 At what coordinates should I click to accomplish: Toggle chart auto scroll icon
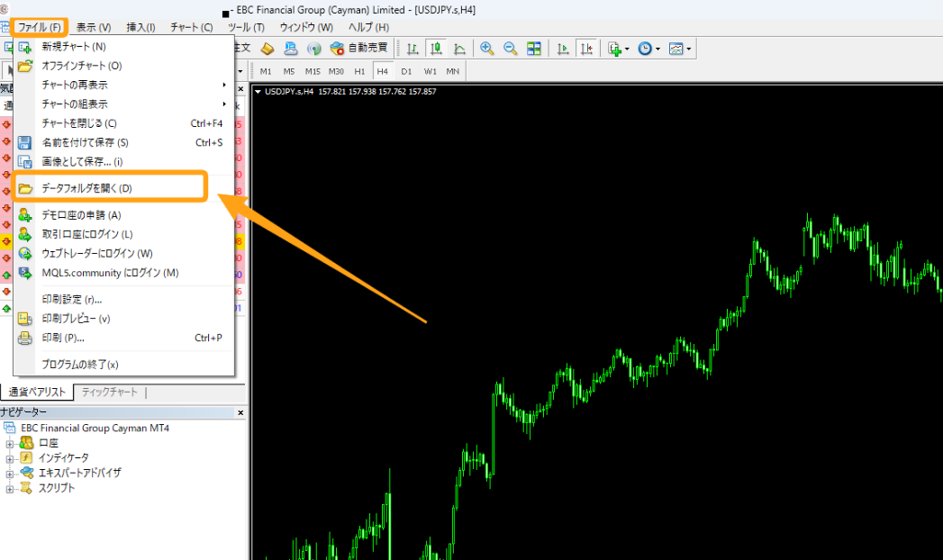[x=563, y=49]
